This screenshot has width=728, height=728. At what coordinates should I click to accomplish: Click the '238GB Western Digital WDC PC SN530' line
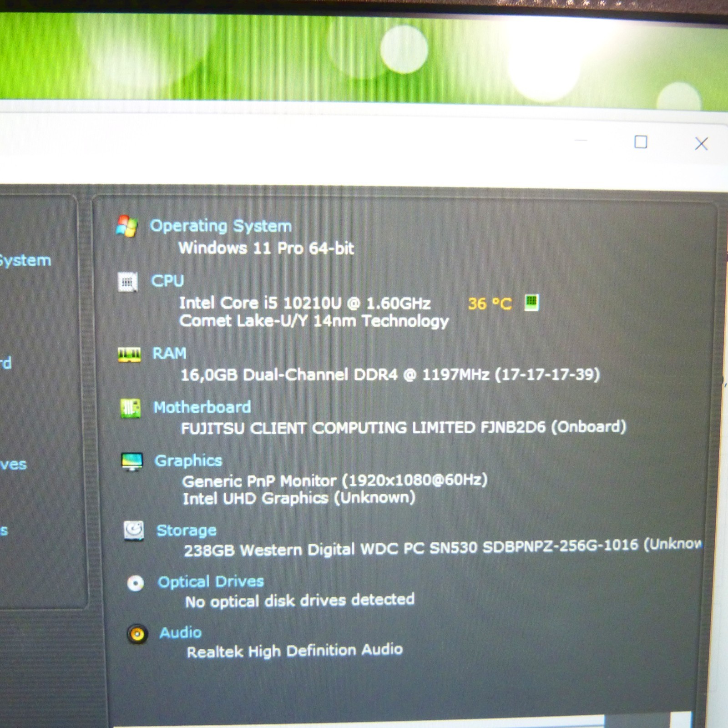pos(443,547)
